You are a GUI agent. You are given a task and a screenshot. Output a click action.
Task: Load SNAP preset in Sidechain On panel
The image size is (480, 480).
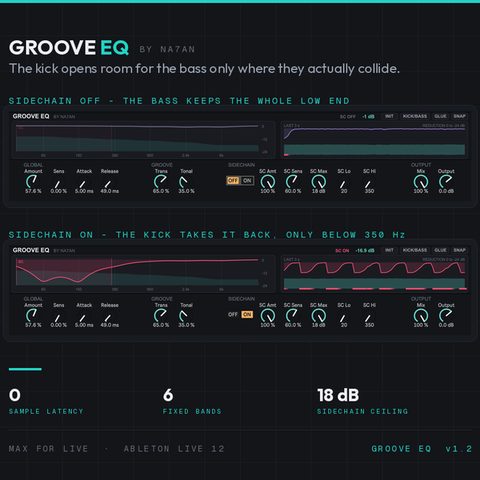(459, 250)
